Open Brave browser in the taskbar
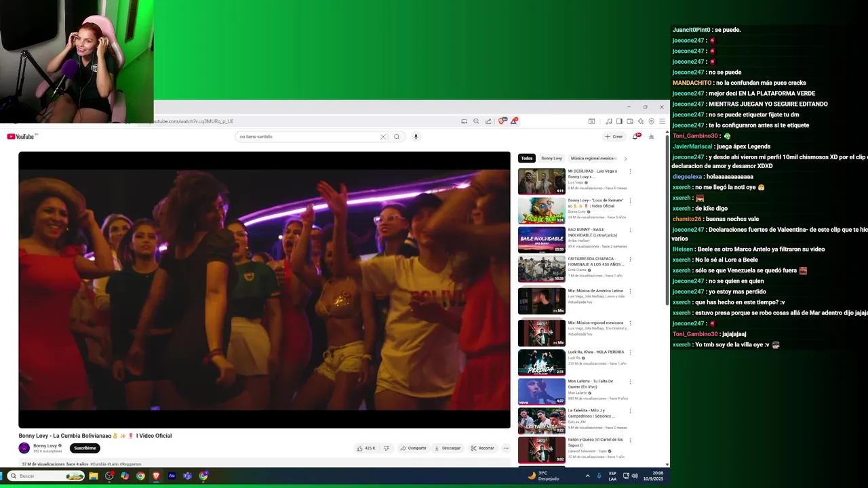This screenshot has width=868, height=488. coord(156,476)
